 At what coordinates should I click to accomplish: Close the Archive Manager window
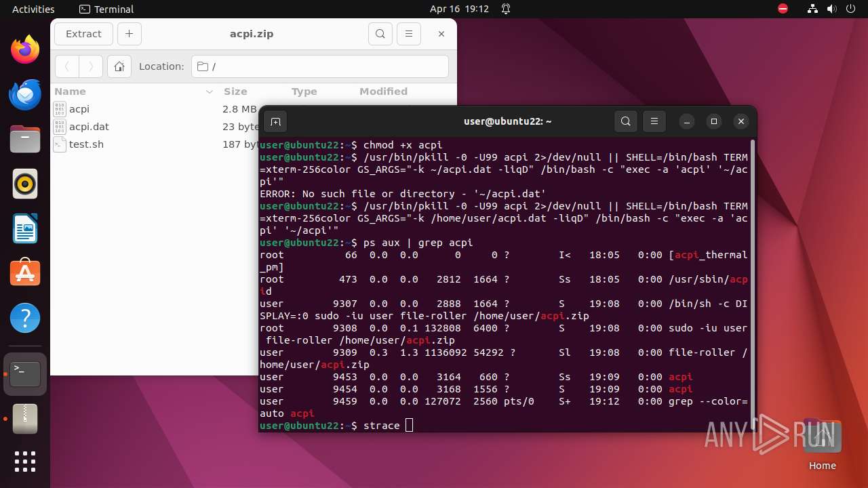pyautogui.click(x=441, y=34)
